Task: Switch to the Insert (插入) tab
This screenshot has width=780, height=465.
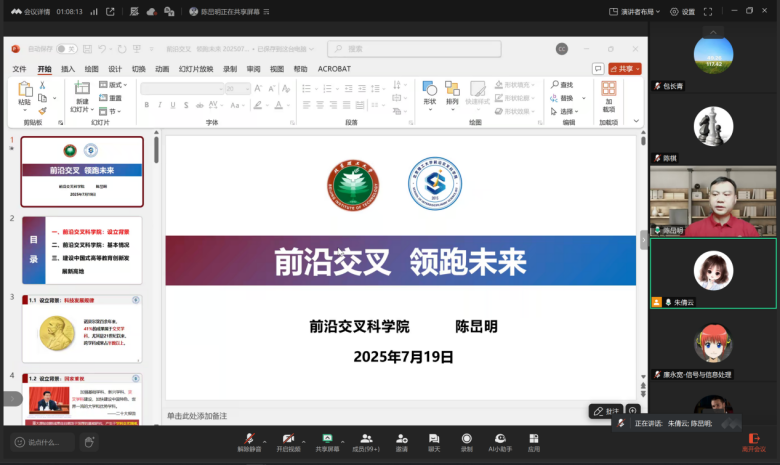Action: pos(68,69)
